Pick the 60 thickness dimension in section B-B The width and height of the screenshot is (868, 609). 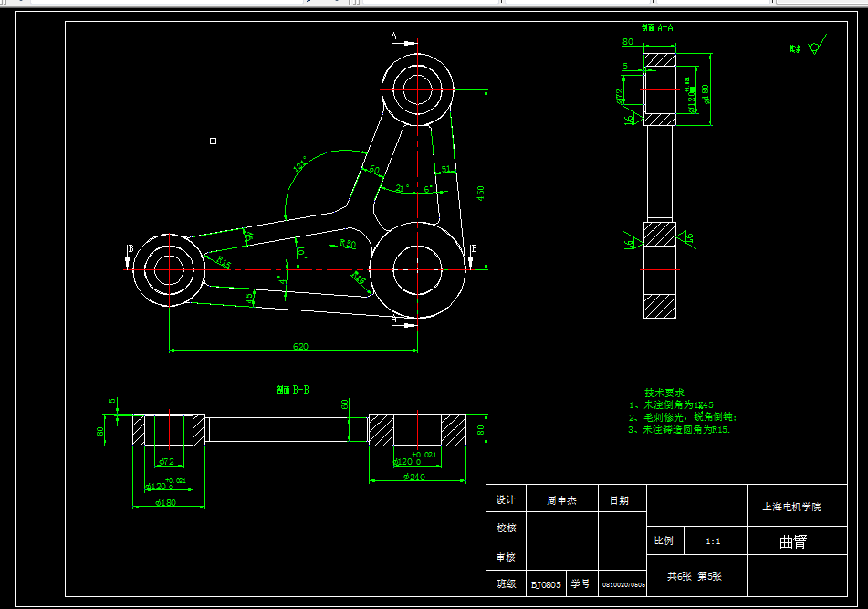pos(345,404)
